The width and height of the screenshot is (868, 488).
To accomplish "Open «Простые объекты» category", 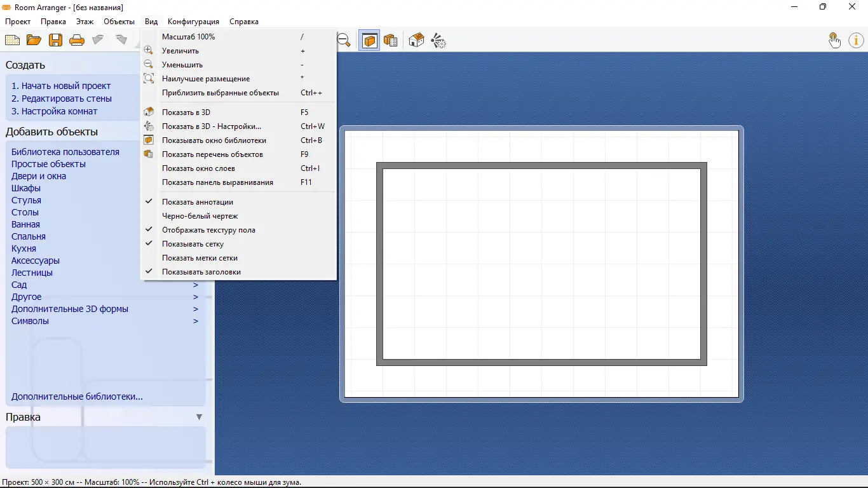I will click(48, 164).
